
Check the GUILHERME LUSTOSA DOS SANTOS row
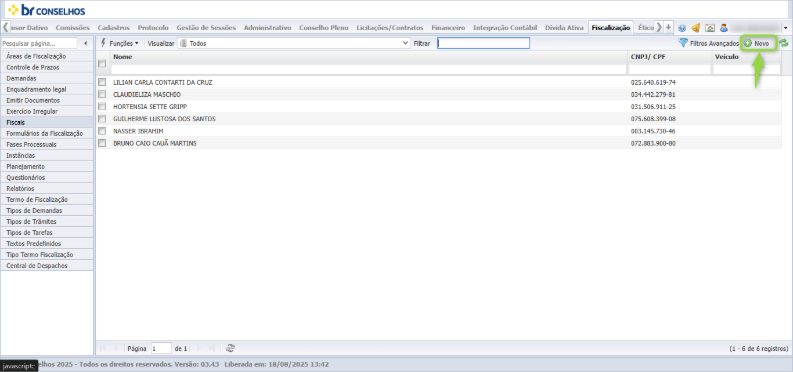pos(102,119)
